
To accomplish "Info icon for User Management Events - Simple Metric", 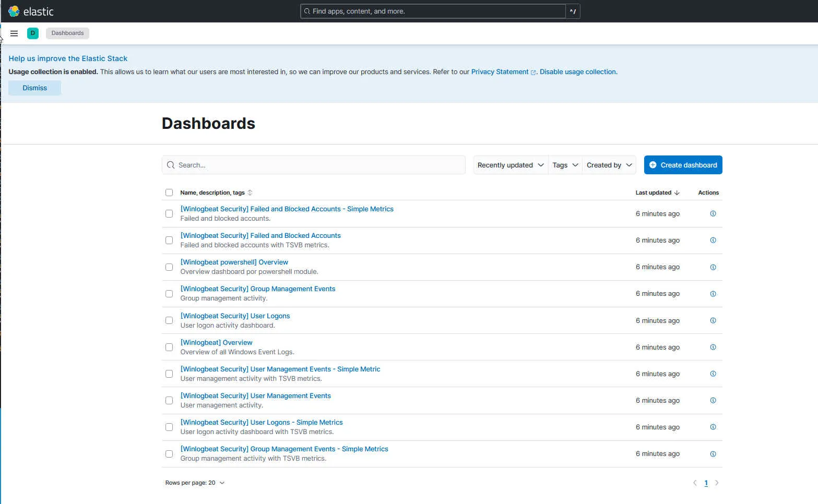I will coord(713,374).
